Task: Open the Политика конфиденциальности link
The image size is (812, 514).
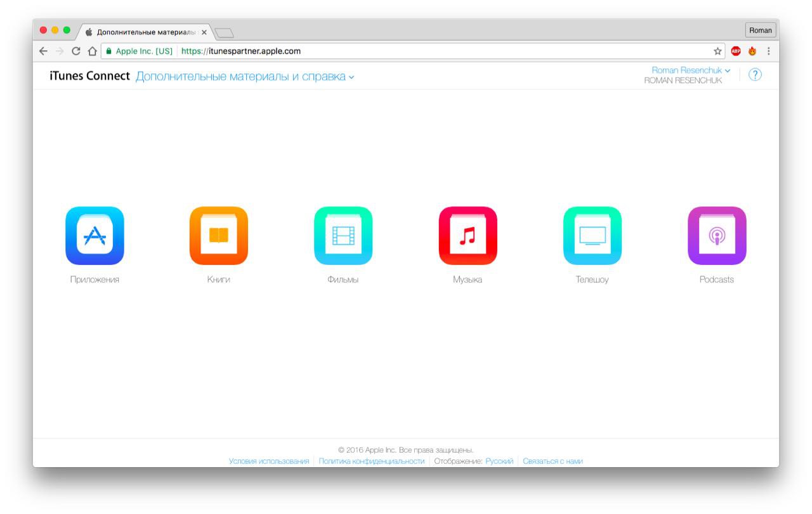Action: pyautogui.click(x=372, y=461)
